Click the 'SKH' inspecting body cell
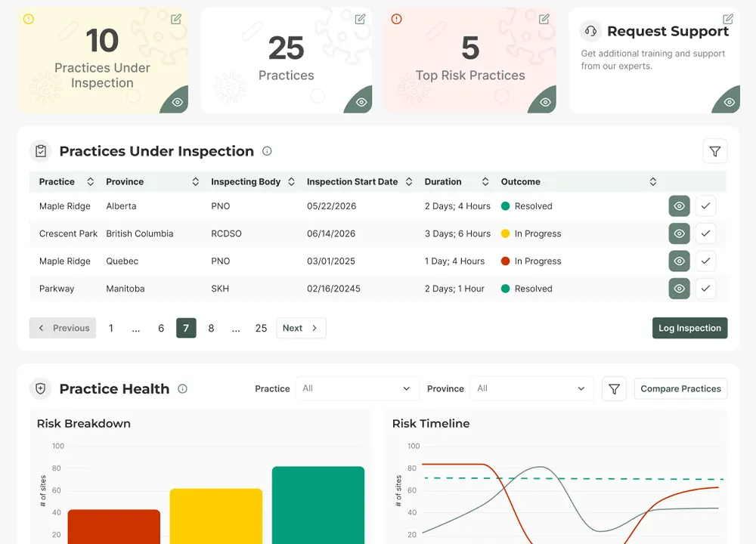 220,289
